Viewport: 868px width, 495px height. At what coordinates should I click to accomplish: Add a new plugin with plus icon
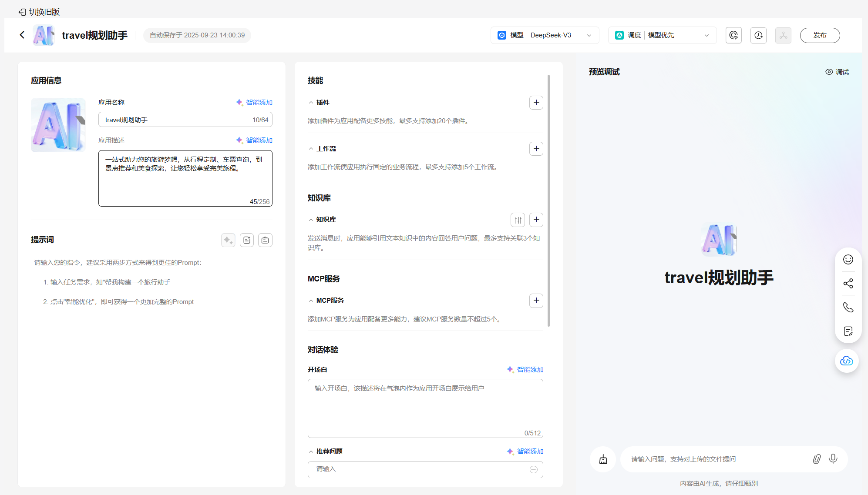(536, 103)
